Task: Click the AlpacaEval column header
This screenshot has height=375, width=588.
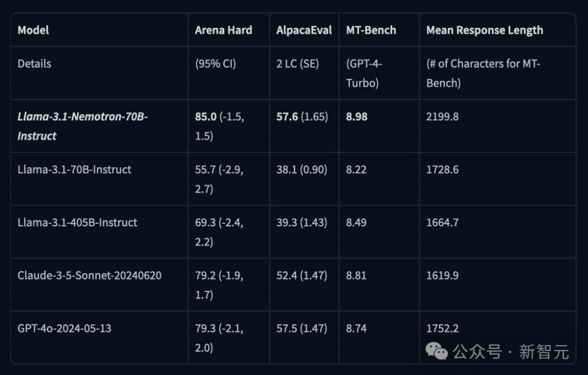Action: [304, 30]
